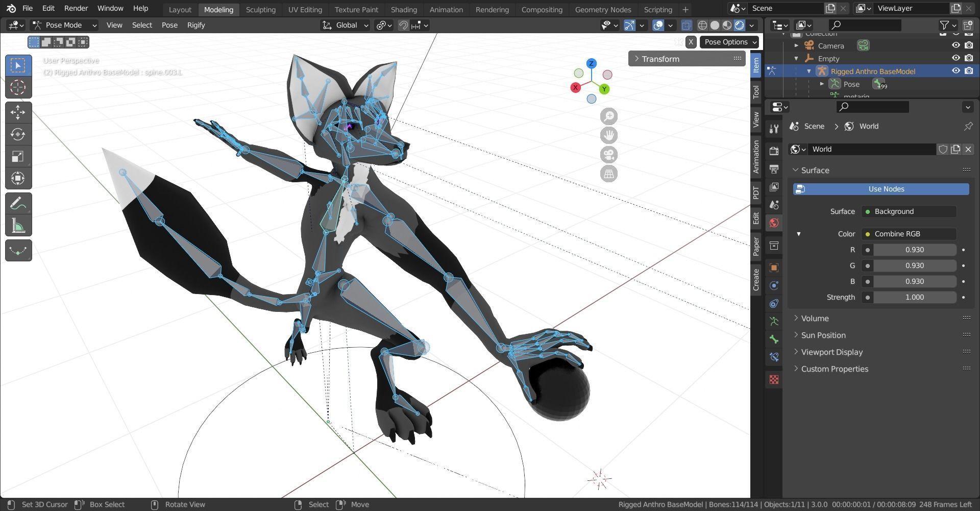
Task: Toggle World fake user shield
Action: [943, 149]
